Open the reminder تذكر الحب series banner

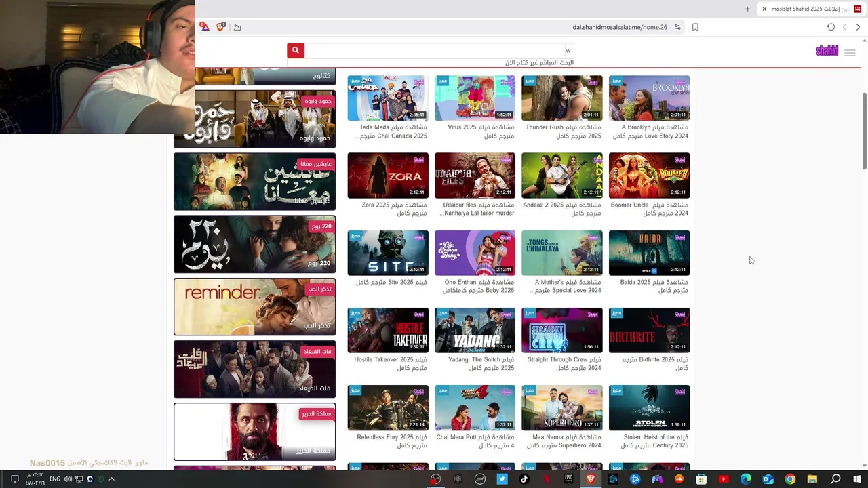click(254, 306)
